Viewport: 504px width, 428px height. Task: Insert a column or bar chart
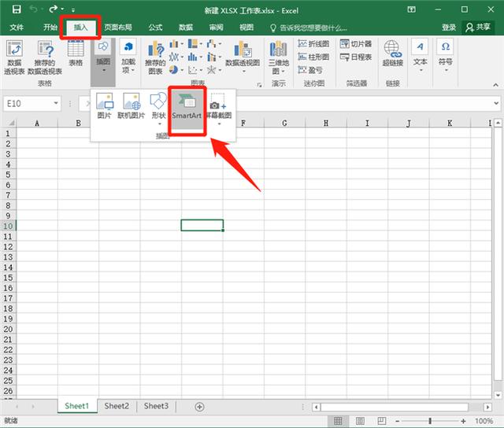[176, 43]
